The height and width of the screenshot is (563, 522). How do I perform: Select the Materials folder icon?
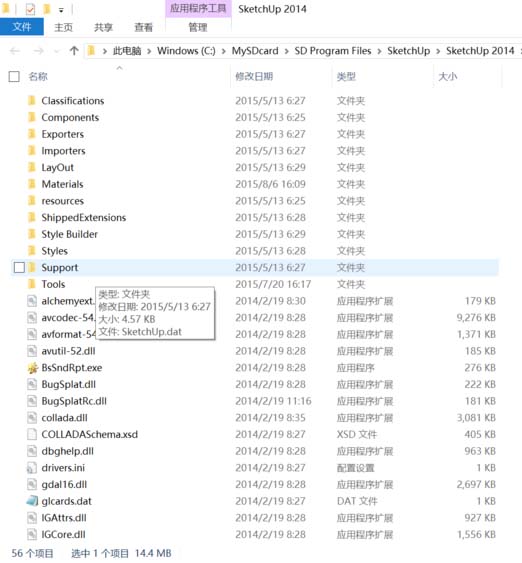[32, 184]
